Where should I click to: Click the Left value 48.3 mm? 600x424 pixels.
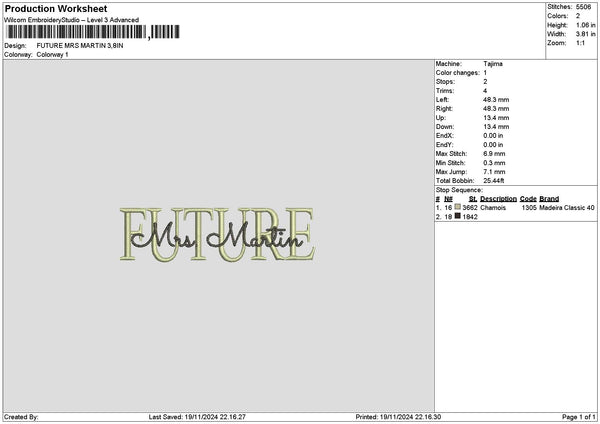(496, 100)
